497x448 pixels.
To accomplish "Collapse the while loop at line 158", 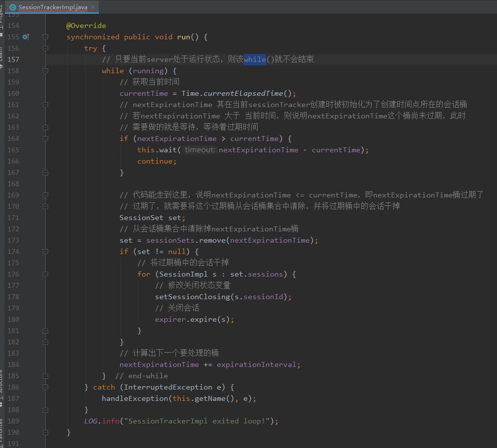I will click(45, 71).
